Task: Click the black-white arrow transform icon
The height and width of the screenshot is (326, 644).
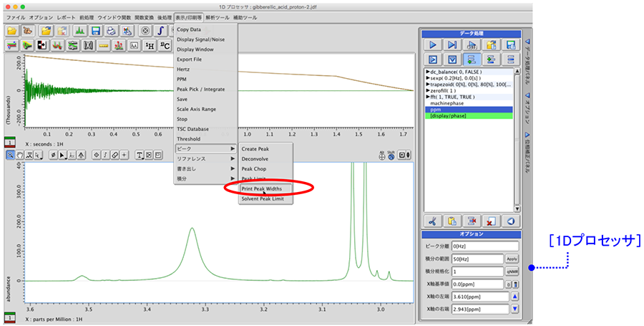Action: tap(42, 46)
